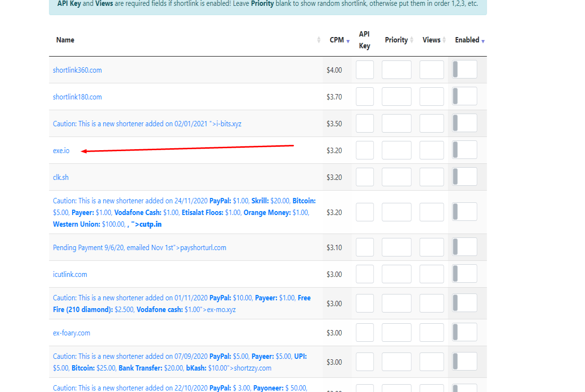Click the $4.00 CPM value
Image resolution: width=585 pixels, height=392 pixels.
coord(334,70)
